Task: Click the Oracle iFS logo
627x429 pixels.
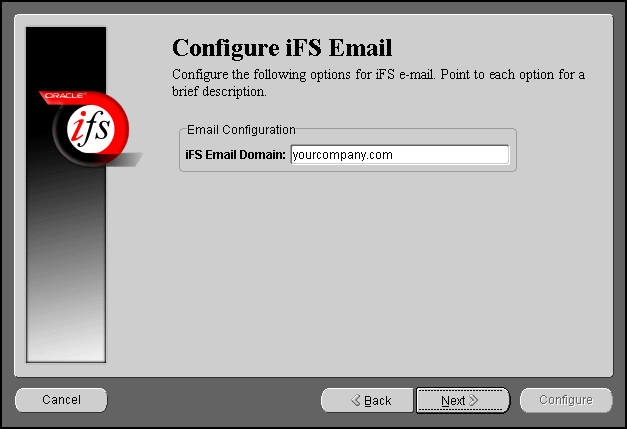Action: pos(90,128)
